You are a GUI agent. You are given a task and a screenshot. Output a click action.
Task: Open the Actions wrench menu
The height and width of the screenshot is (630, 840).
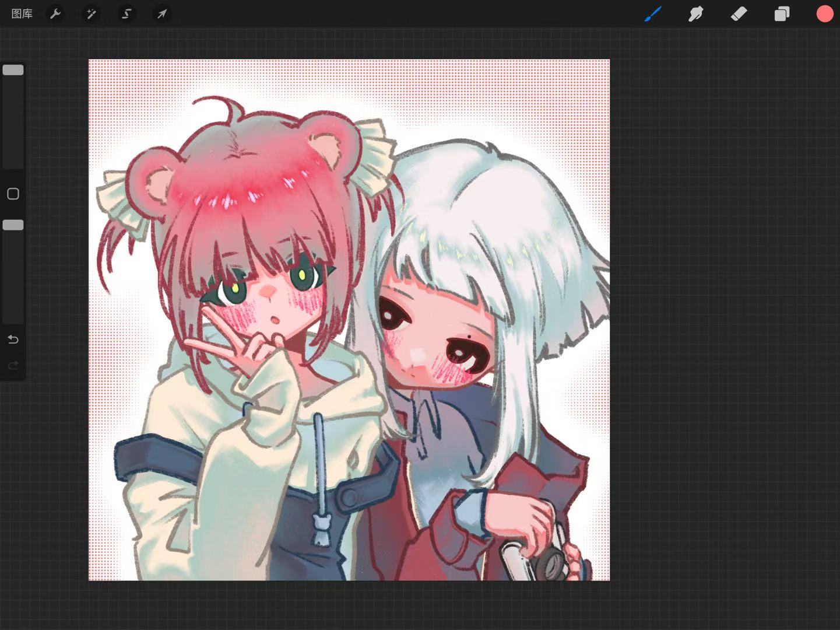pos(55,13)
